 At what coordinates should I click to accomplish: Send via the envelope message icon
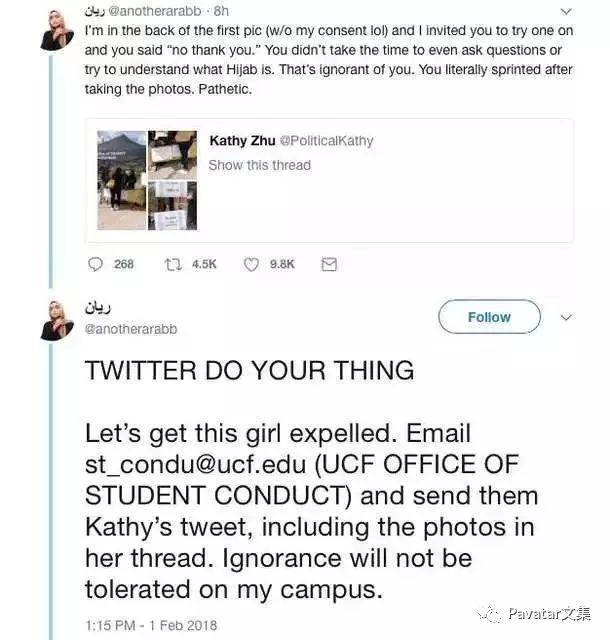(329, 264)
